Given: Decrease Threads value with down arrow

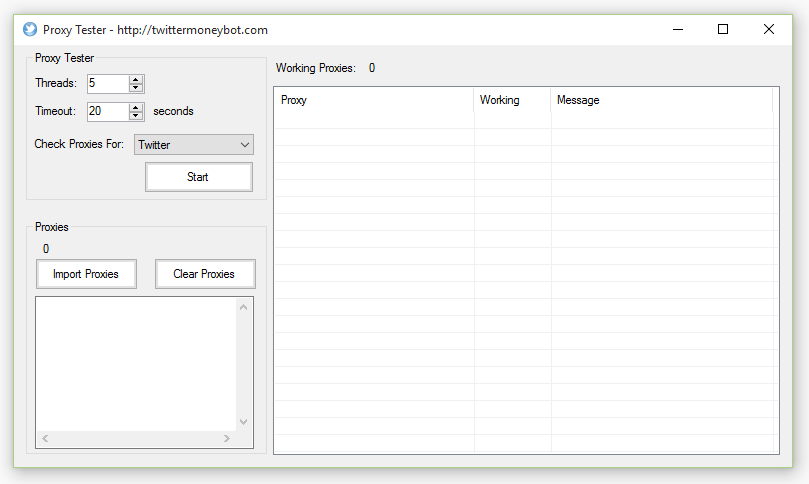Looking at the screenshot, I should tap(136, 88).
